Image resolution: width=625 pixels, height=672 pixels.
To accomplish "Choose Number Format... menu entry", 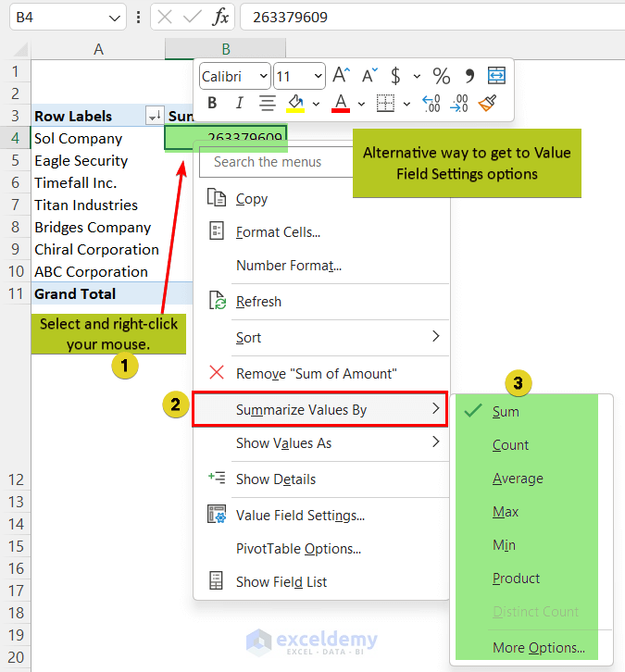I will 321,266.
